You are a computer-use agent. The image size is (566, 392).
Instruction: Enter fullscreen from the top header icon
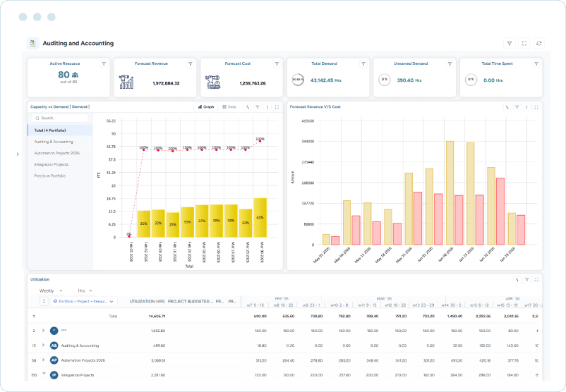(524, 43)
